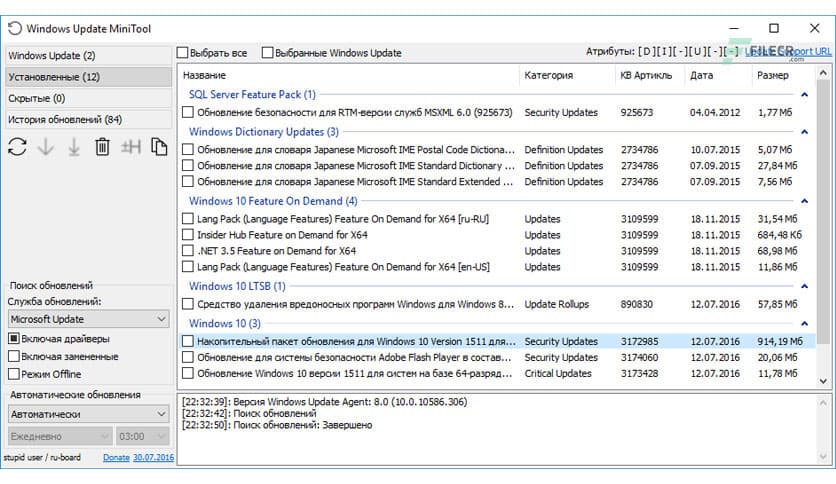836x484 pixels.
Task: Toggle Включая драйверы checkbox
Action: (x=14, y=338)
